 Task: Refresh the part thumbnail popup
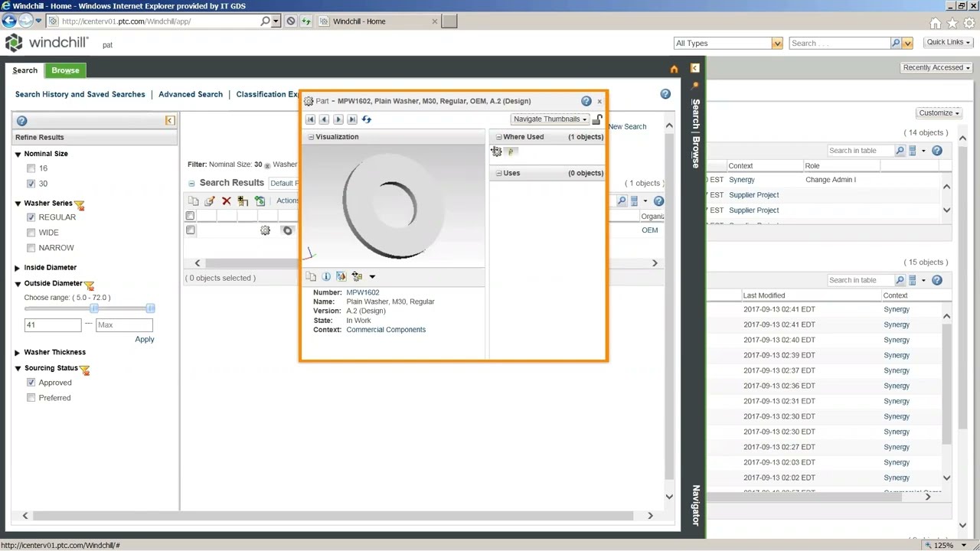point(367,119)
